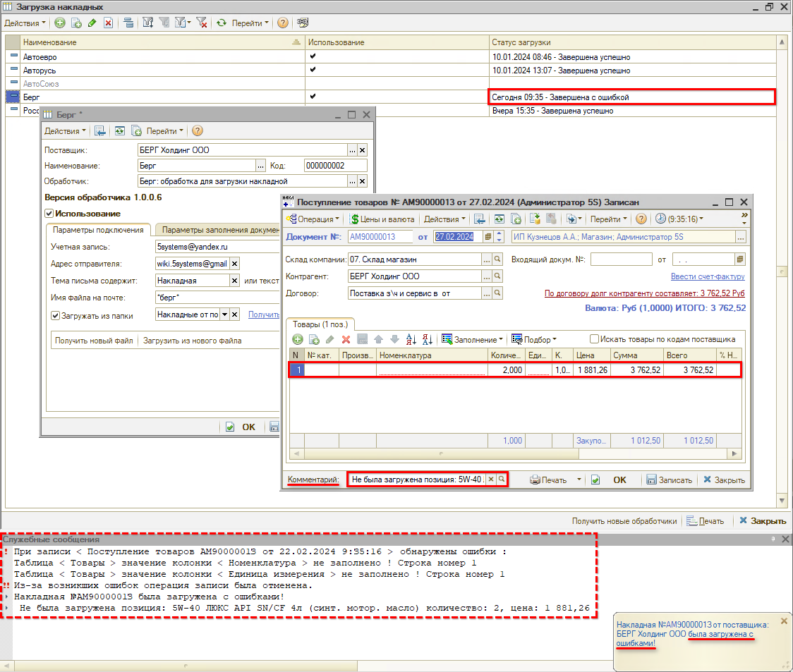Open Действия dropdown in main window toolbar
This screenshot has height=672, width=793.
[25, 23]
